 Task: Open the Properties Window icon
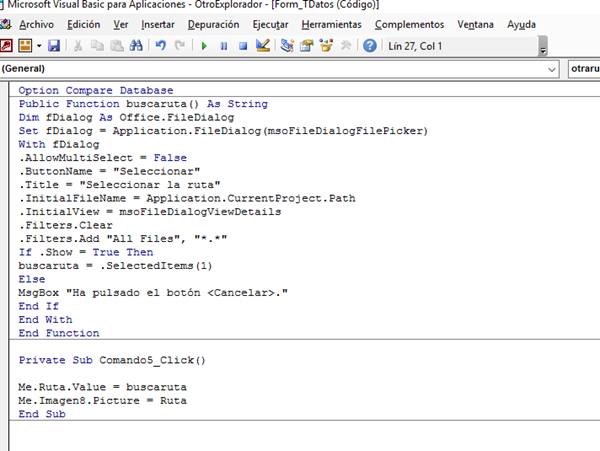[307, 46]
